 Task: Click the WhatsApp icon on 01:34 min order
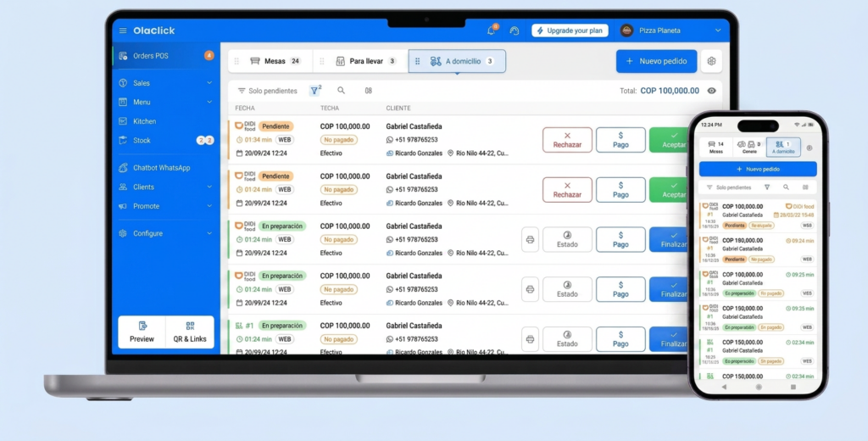(390, 140)
